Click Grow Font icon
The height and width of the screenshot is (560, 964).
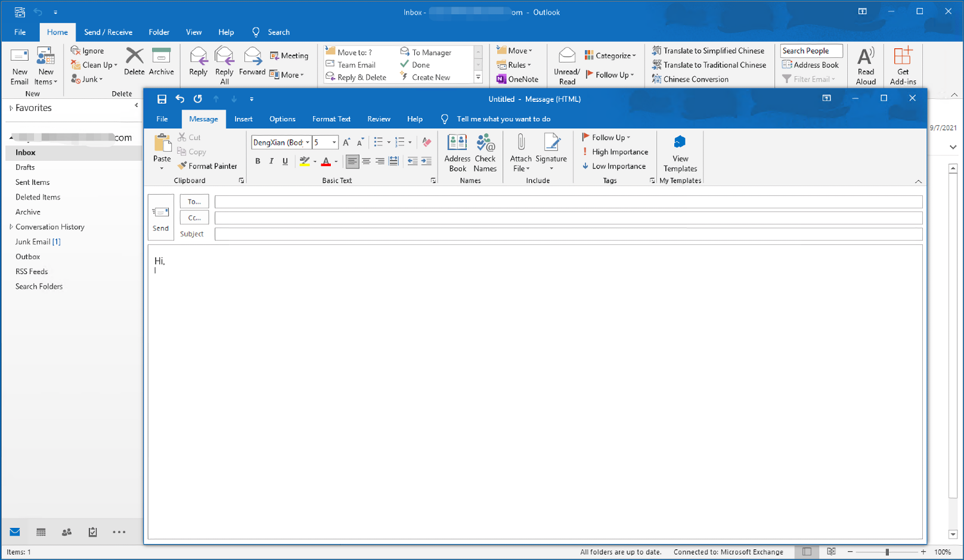click(346, 142)
